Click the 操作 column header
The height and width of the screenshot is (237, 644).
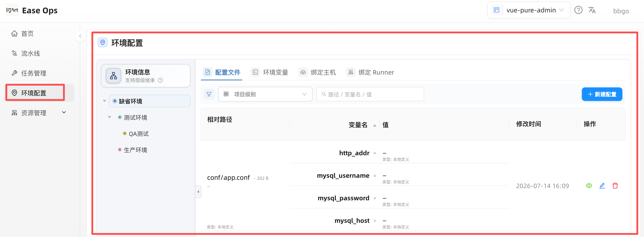click(x=590, y=124)
